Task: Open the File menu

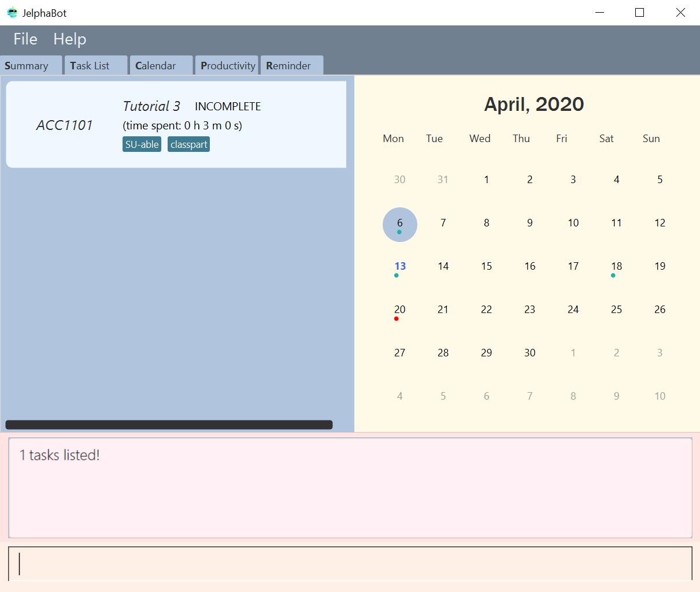Action: tap(25, 39)
